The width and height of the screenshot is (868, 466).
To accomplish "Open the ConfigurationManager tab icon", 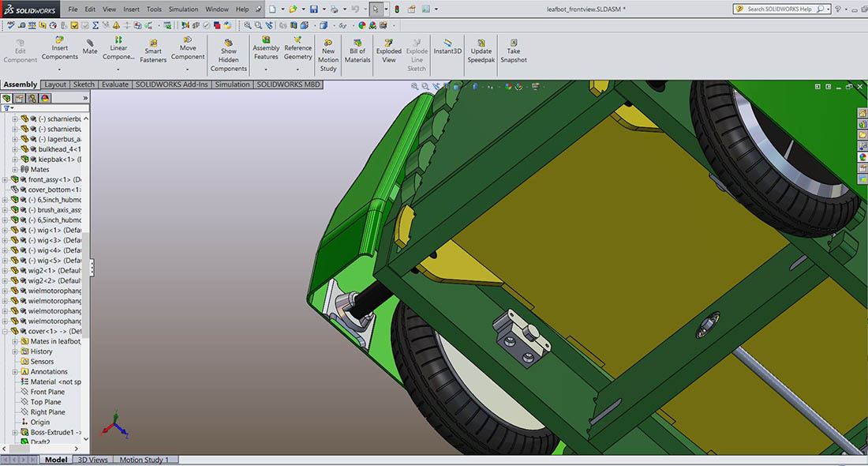I will 32,98.
